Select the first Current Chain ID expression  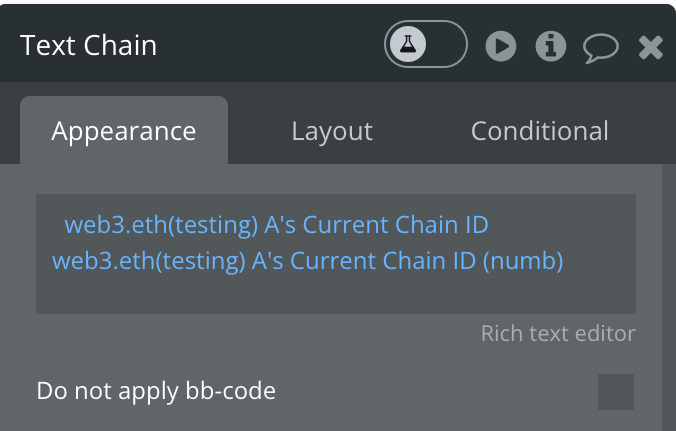(x=276, y=225)
